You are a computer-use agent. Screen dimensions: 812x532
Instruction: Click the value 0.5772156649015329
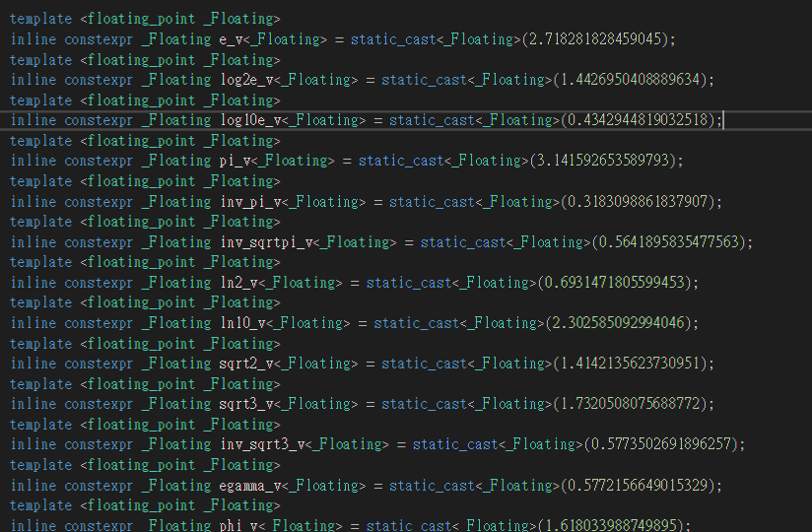(x=638, y=485)
